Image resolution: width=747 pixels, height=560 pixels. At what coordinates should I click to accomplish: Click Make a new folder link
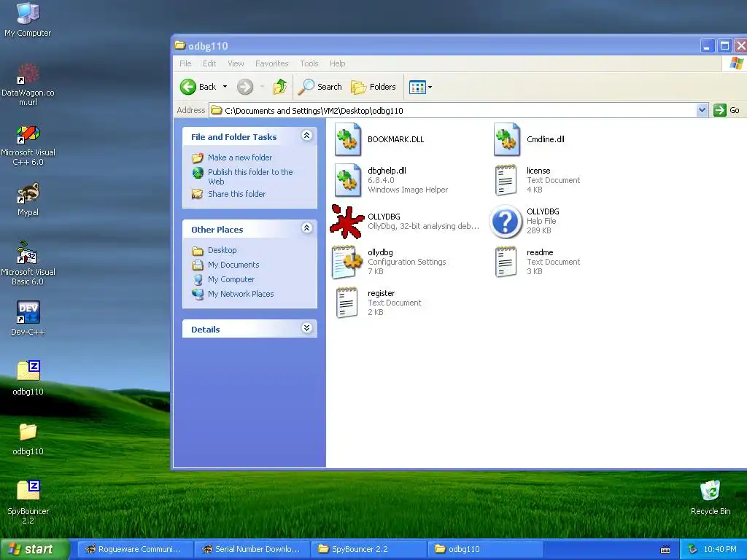coord(239,157)
